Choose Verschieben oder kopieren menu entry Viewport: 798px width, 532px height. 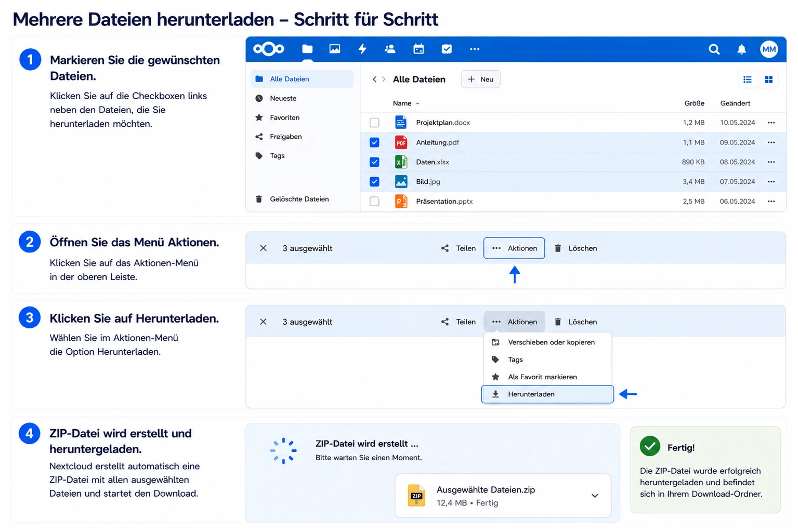(547, 342)
